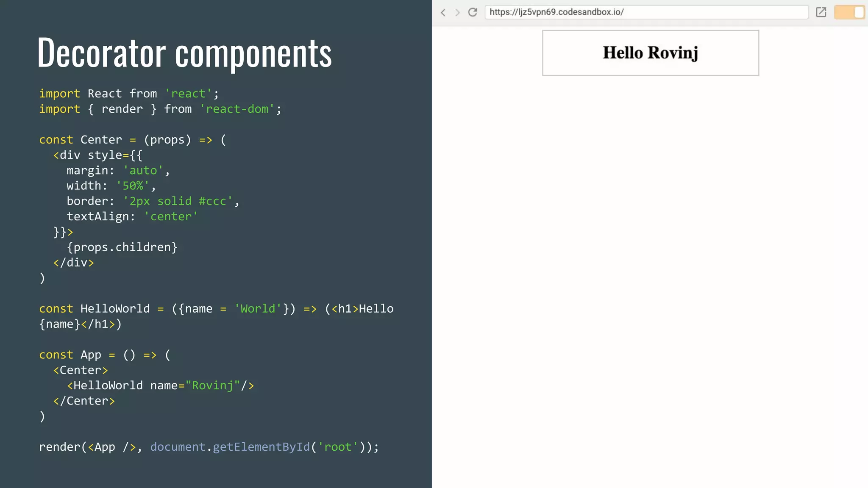This screenshot has width=868, height=488.
Task: Click the '<div style={{' code line
Action: point(98,155)
